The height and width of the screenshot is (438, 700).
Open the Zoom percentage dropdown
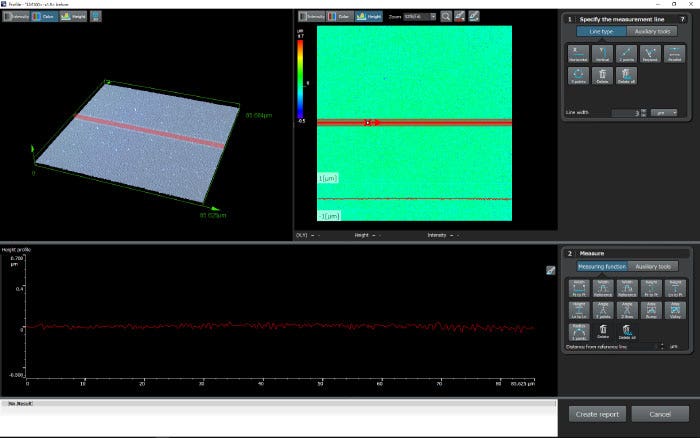click(419, 17)
